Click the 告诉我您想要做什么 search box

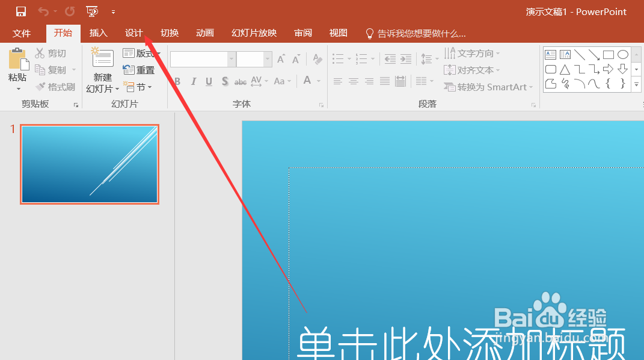416,33
